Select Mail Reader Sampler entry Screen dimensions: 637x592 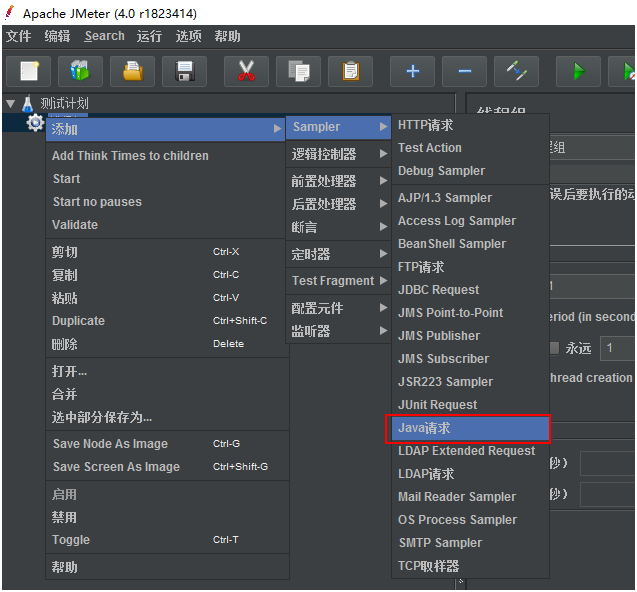(470, 497)
